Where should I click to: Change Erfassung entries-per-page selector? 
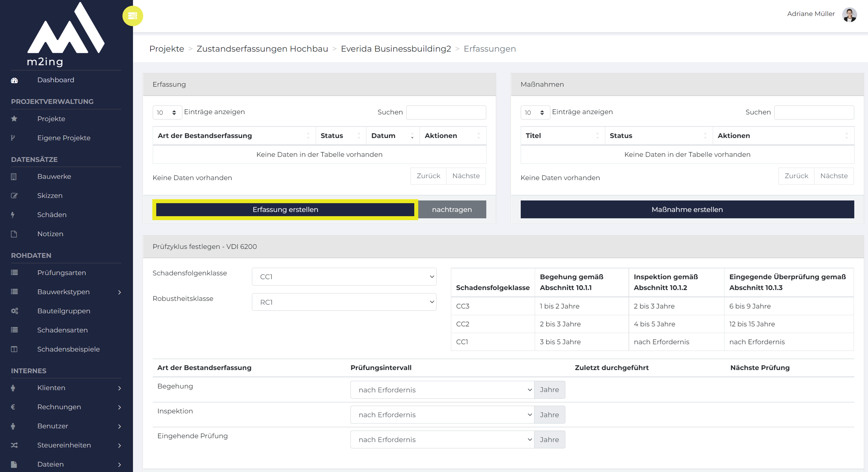point(167,112)
